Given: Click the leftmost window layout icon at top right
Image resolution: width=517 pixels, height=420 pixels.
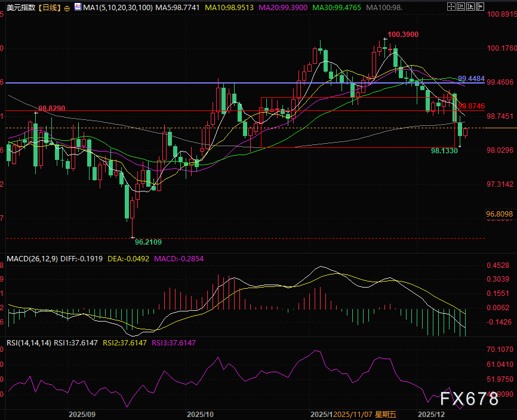Looking at the screenshot, I should 451,6.
